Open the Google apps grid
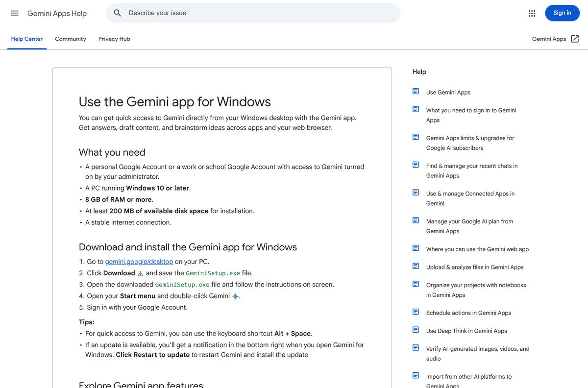Image resolution: width=588 pixels, height=388 pixels. (532, 13)
